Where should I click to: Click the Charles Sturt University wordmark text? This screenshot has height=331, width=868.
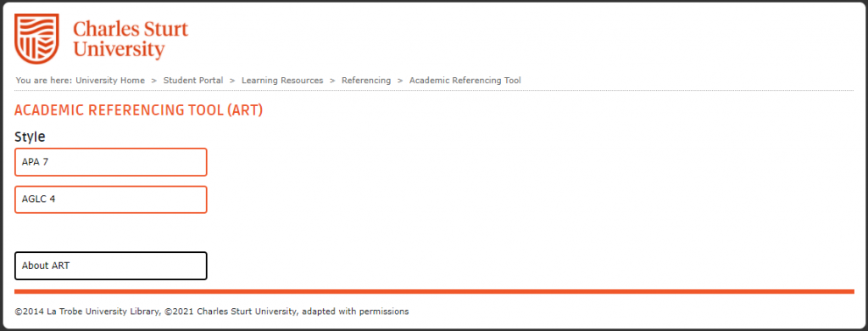131,39
